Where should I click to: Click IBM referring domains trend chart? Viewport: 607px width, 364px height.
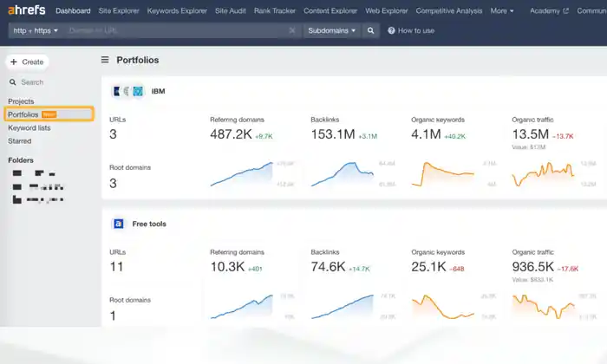pos(242,173)
